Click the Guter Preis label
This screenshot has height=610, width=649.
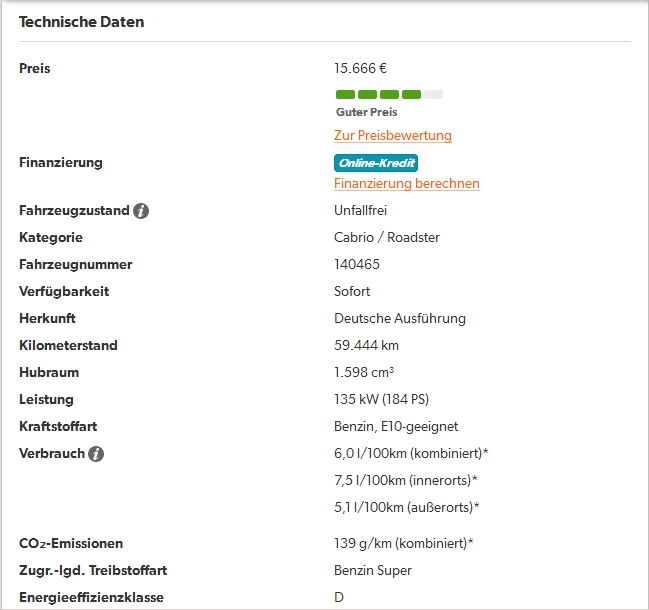coord(366,112)
